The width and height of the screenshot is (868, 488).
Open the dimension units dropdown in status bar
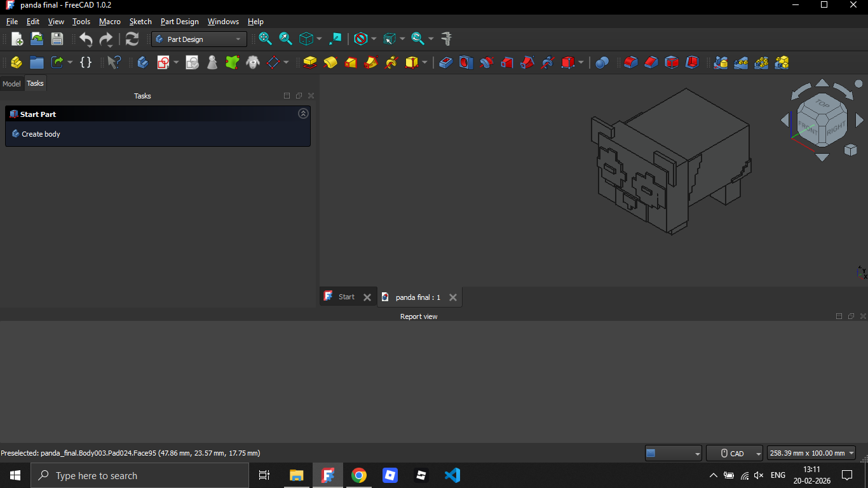coord(811,453)
